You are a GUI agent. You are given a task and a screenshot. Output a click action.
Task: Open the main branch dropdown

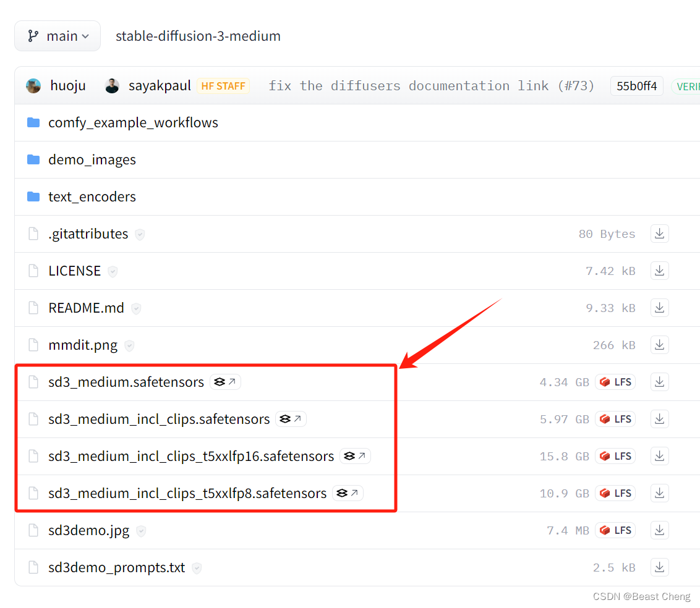point(58,36)
